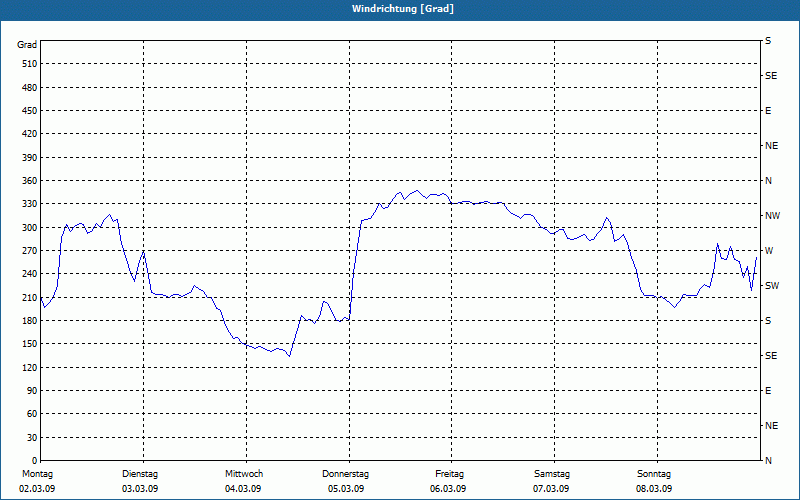Click the 'N' label at the axis bottom
The height and width of the screenshot is (500, 800).
coord(768,461)
